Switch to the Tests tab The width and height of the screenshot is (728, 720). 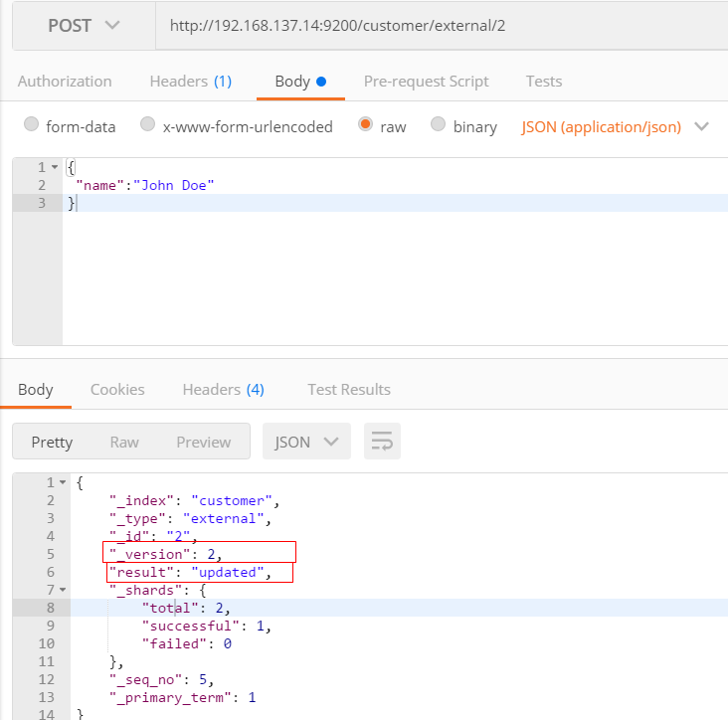point(543,82)
